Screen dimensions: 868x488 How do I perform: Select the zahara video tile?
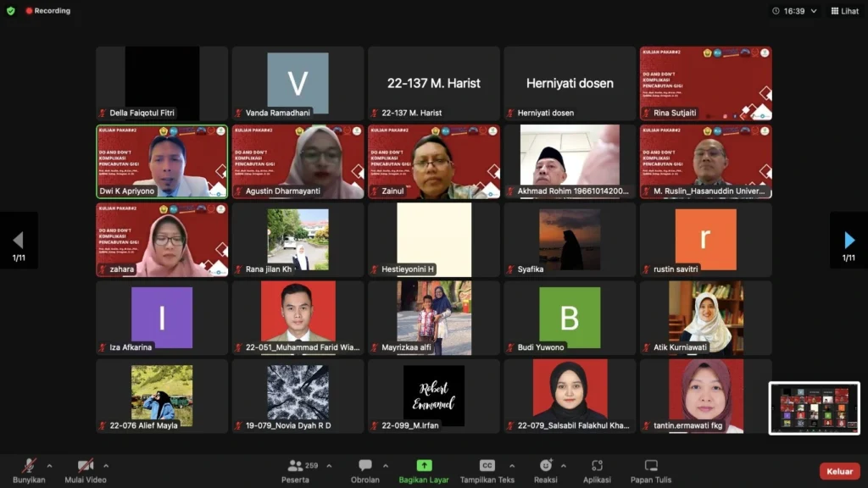click(162, 240)
